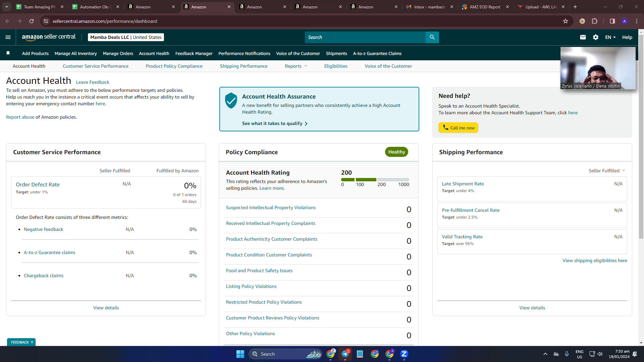Open Telegram from the taskbar
644x362 pixels.
coord(345,354)
